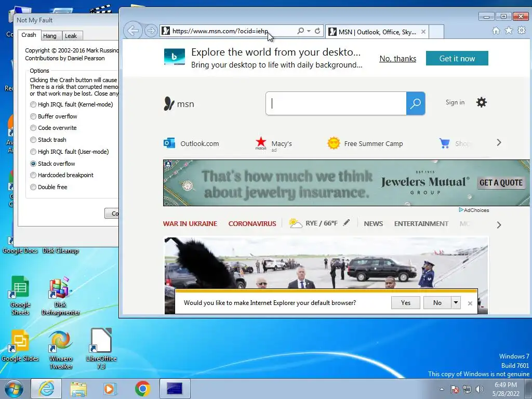The image size is (532, 399).
Task: Click No on default browser prompt
Action: [x=437, y=302]
